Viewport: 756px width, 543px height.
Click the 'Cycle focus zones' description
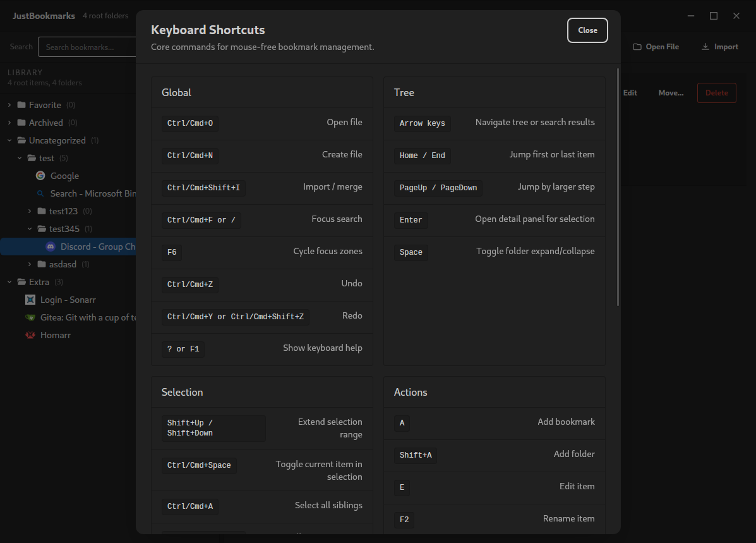point(328,252)
